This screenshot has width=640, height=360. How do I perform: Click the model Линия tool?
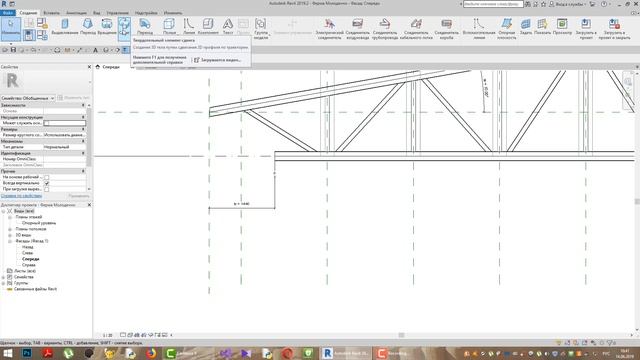pyautogui.click(x=189, y=27)
